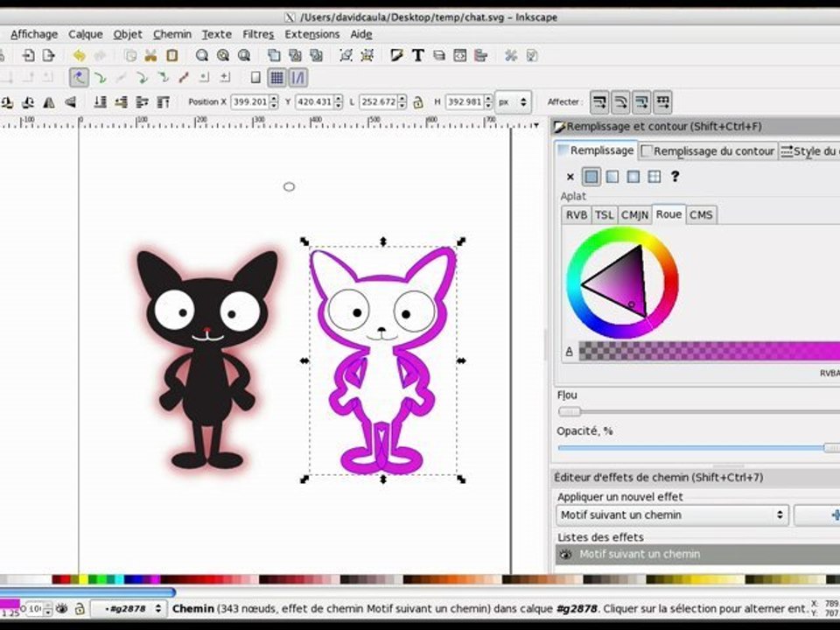
Task: Ungroup the selected objects
Action: pyautogui.click(x=367, y=56)
